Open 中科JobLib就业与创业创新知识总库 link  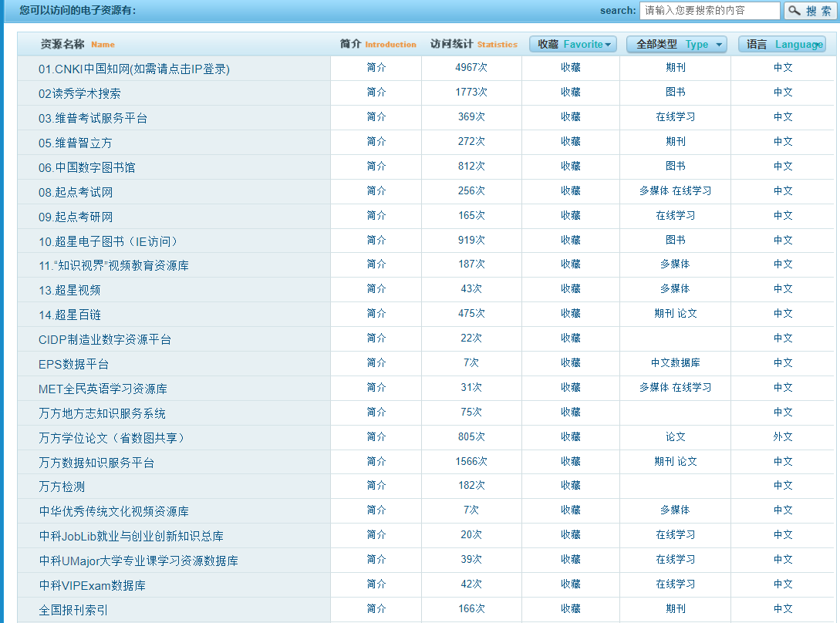(131, 536)
